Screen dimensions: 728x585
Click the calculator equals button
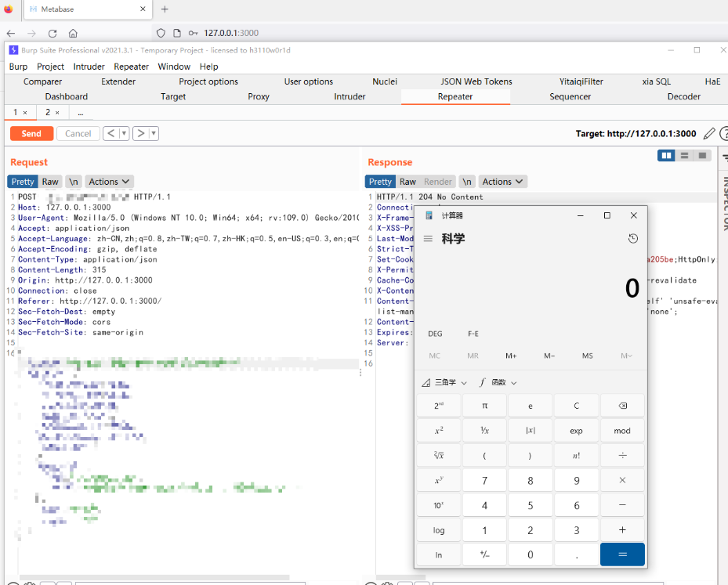(623, 554)
